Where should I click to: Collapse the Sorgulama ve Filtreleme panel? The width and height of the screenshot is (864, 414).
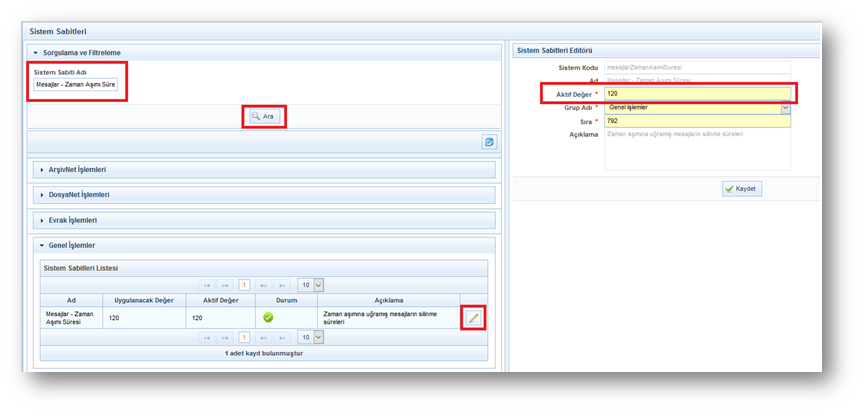tap(78, 52)
